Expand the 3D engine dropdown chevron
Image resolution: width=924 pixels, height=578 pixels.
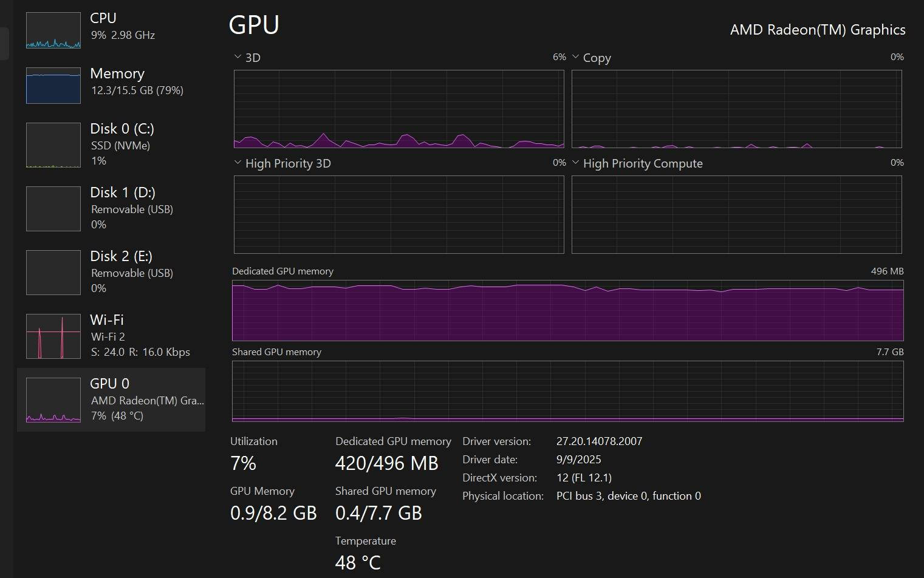pyautogui.click(x=238, y=57)
